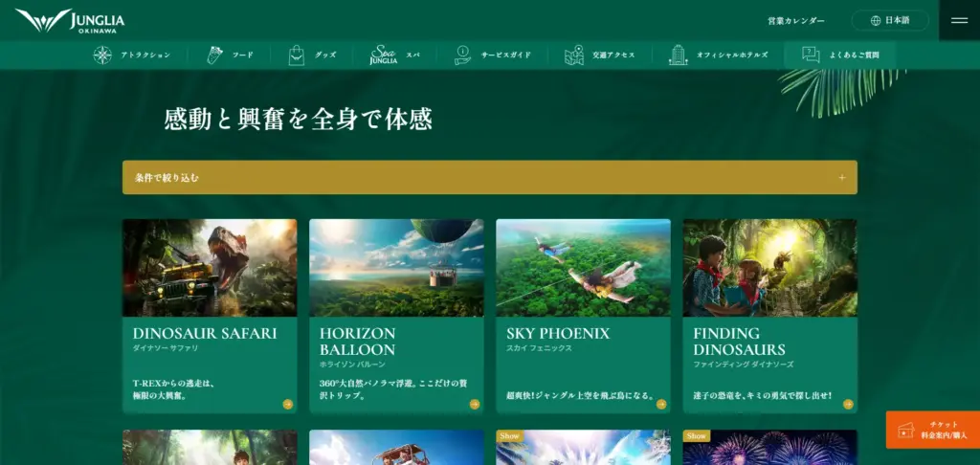Click the plus sign on filter bar
This screenshot has width=980, height=465.
tap(841, 177)
